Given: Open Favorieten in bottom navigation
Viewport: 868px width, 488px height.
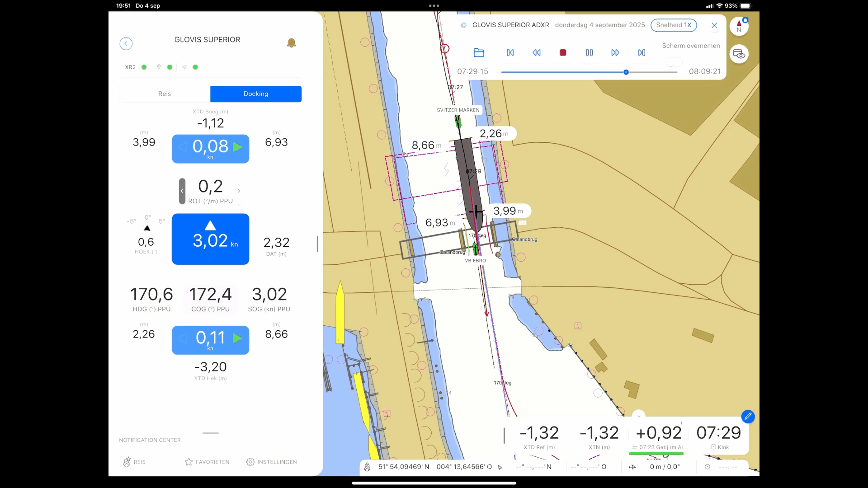Looking at the screenshot, I should (x=207, y=462).
